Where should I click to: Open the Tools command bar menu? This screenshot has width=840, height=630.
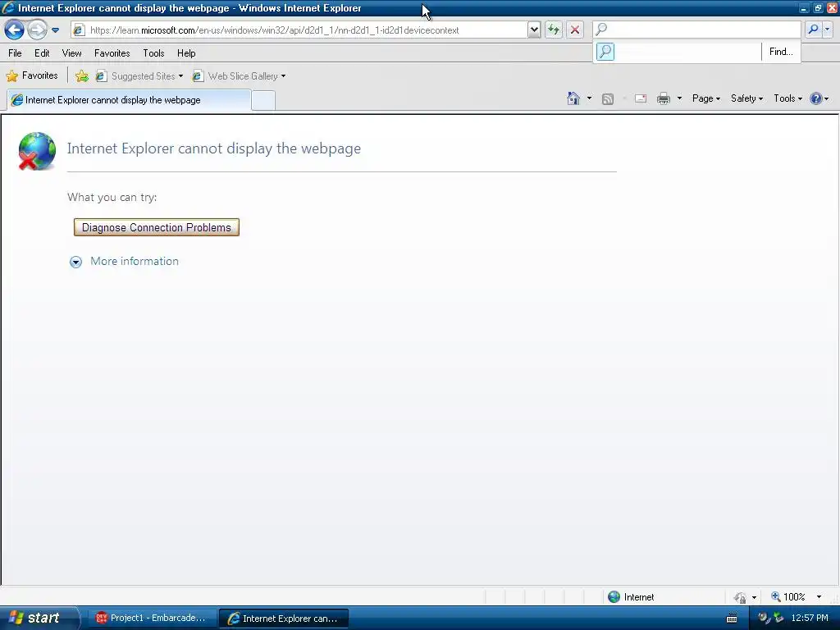click(787, 98)
